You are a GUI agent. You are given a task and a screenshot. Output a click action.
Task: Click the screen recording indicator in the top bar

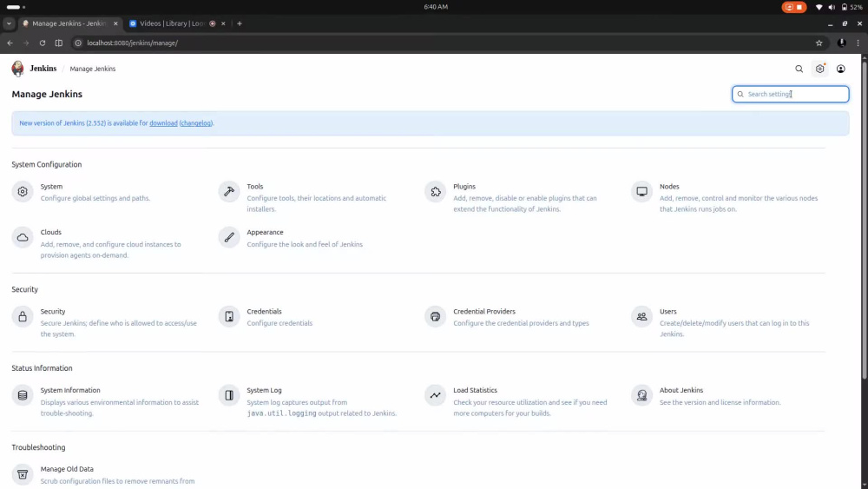(793, 7)
